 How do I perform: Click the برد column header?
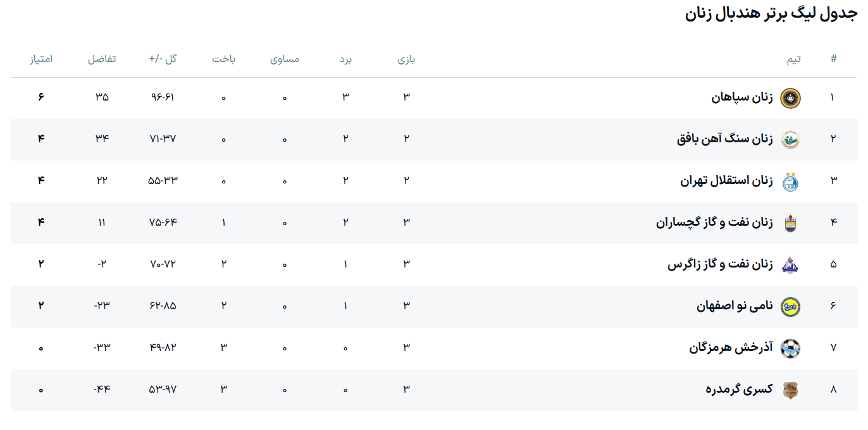pyautogui.click(x=345, y=59)
